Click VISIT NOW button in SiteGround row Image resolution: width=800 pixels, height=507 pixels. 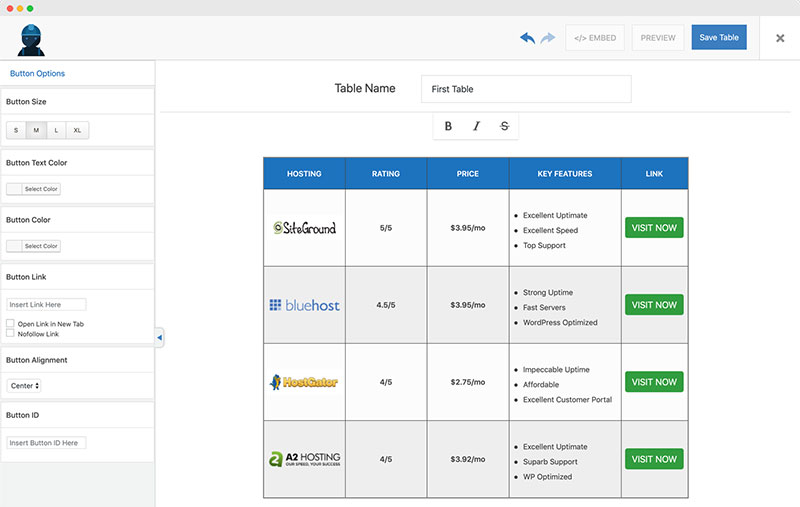tap(654, 227)
